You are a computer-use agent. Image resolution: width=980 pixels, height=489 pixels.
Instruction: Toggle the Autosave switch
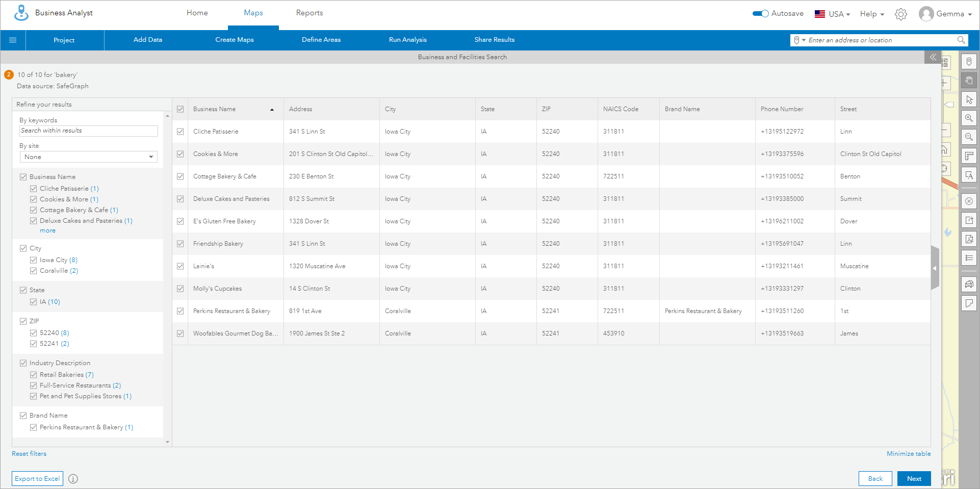point(761,14)
